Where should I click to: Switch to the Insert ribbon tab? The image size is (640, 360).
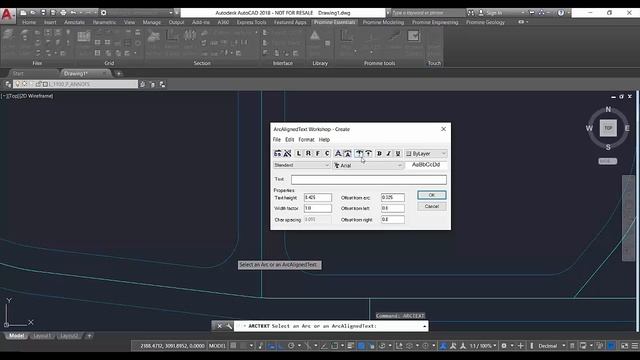click(x=50, y=22)
